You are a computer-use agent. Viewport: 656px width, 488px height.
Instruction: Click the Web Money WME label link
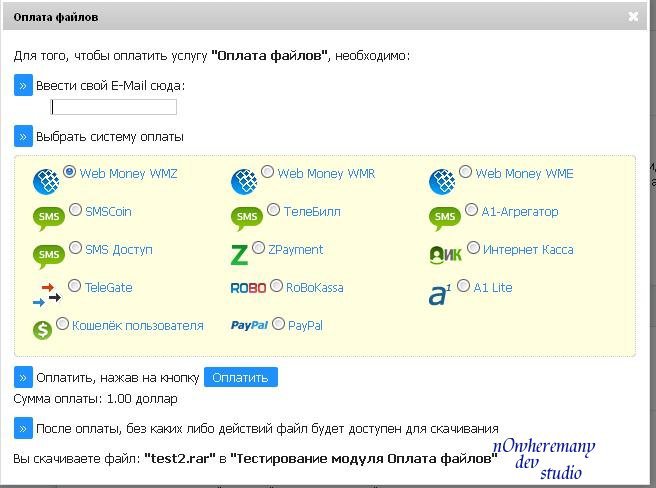coord(524,174)
